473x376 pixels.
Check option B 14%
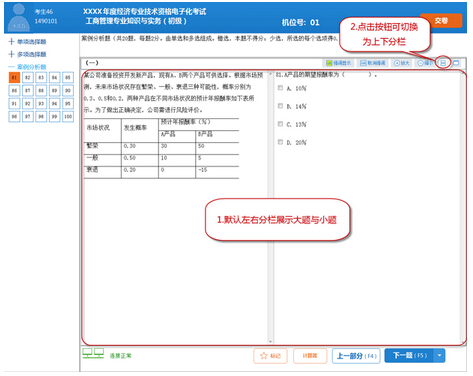[x=280, y=106]
